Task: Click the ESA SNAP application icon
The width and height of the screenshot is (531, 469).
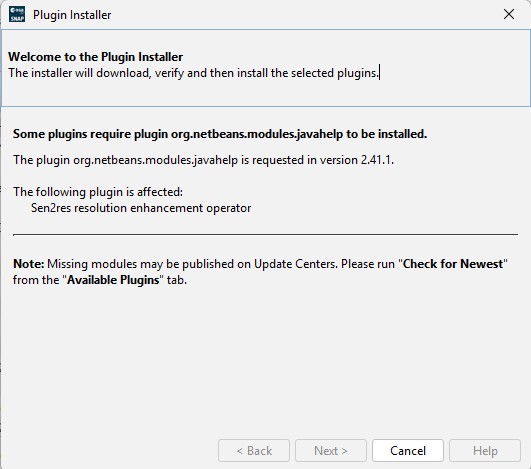Action: (17, 15)
